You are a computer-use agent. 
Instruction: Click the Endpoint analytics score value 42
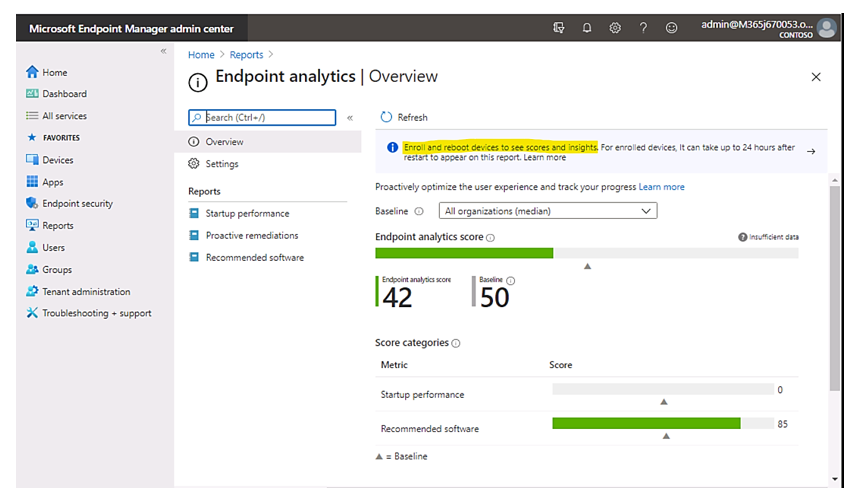tap(397, 297)
